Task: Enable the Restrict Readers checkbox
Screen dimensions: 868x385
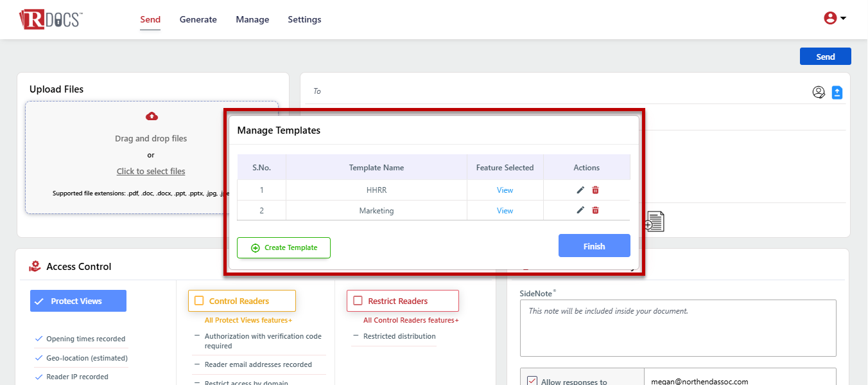Action: click(x=358, y=301)
